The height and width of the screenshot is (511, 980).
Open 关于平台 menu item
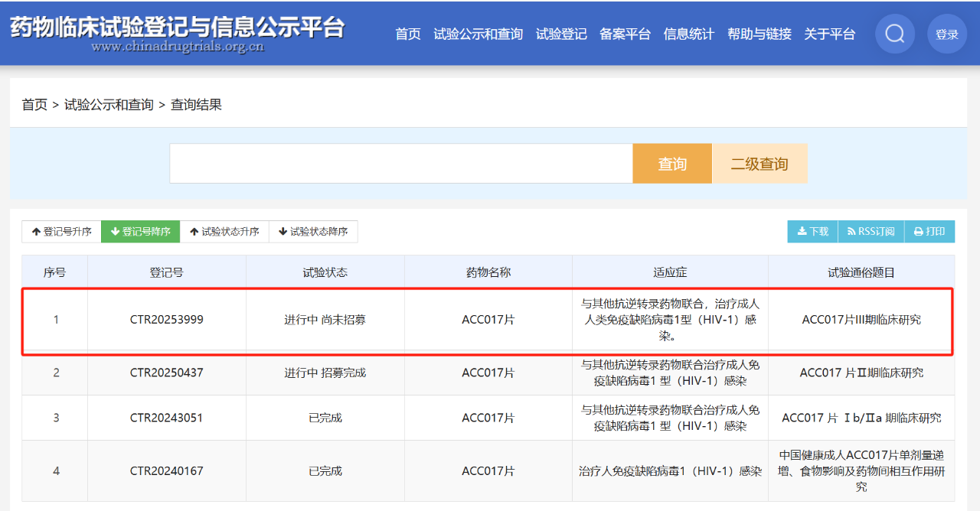(829, 34)
